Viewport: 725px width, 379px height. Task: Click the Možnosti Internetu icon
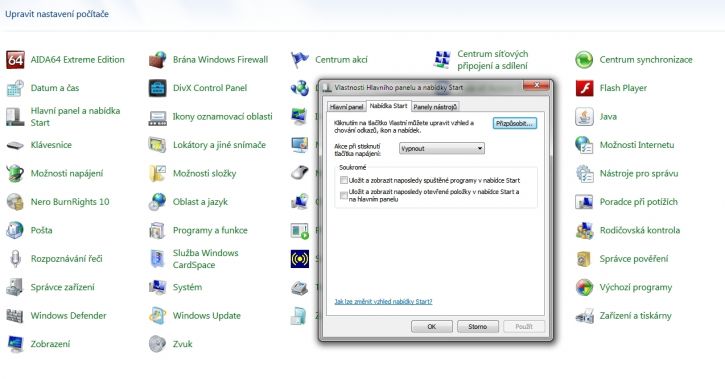(584, 145)
